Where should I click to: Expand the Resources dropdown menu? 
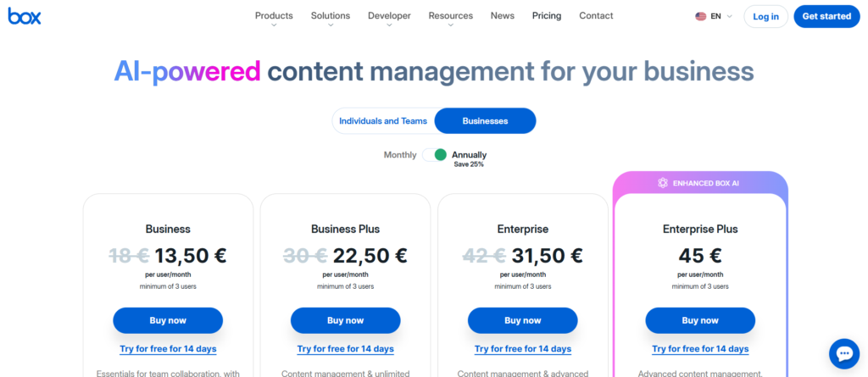coord(450,16)
